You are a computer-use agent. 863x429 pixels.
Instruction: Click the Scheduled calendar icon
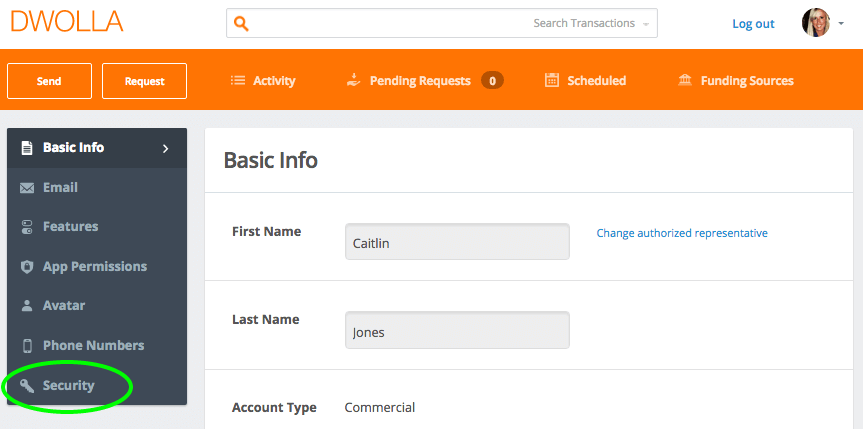(551, 80)
